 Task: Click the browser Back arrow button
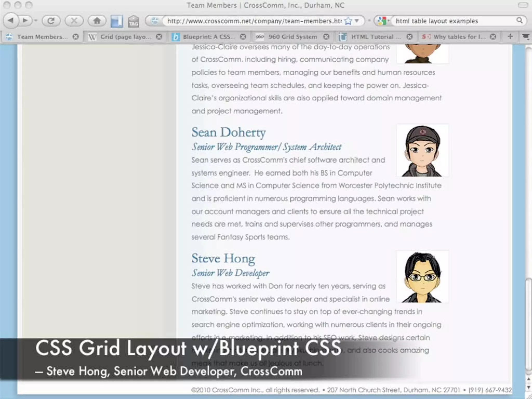pyautogui.click(x=11, y=21)
